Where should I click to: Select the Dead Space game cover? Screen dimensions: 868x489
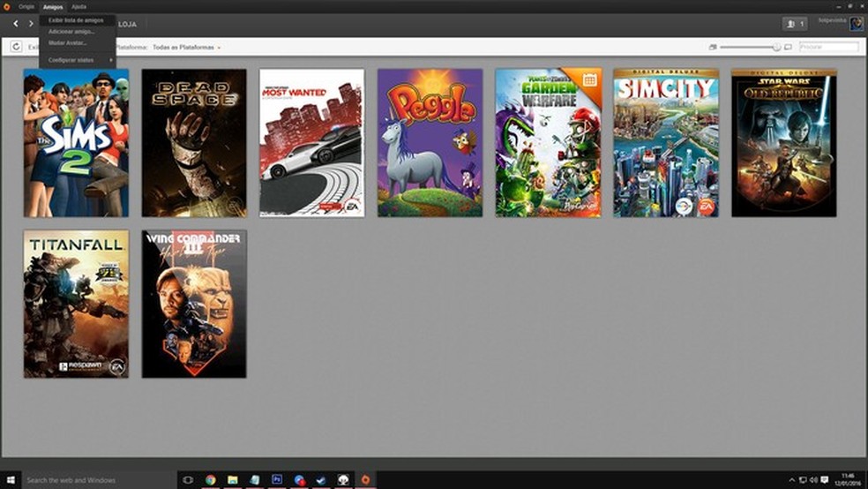[194, 143]
